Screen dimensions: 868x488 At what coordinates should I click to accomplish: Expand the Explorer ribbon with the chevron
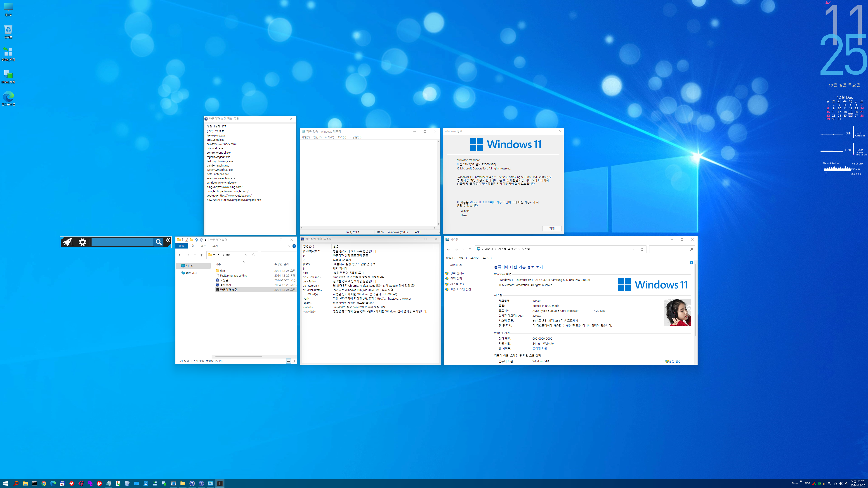[289, 246]
